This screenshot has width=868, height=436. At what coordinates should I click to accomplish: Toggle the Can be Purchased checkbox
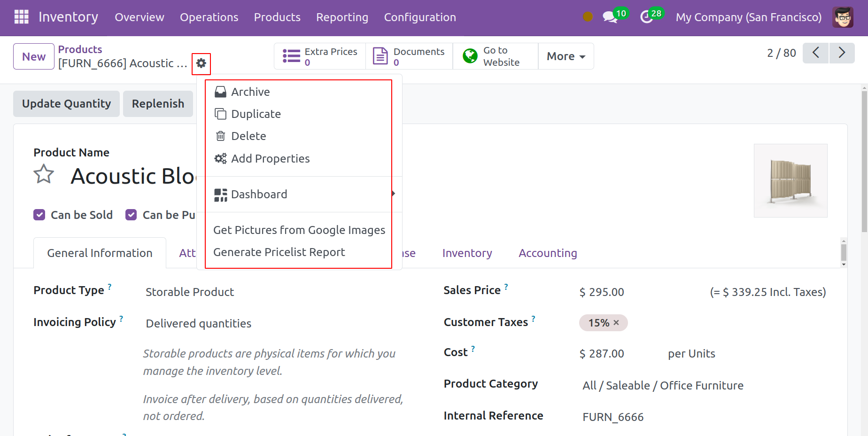(x=131, y=215)
